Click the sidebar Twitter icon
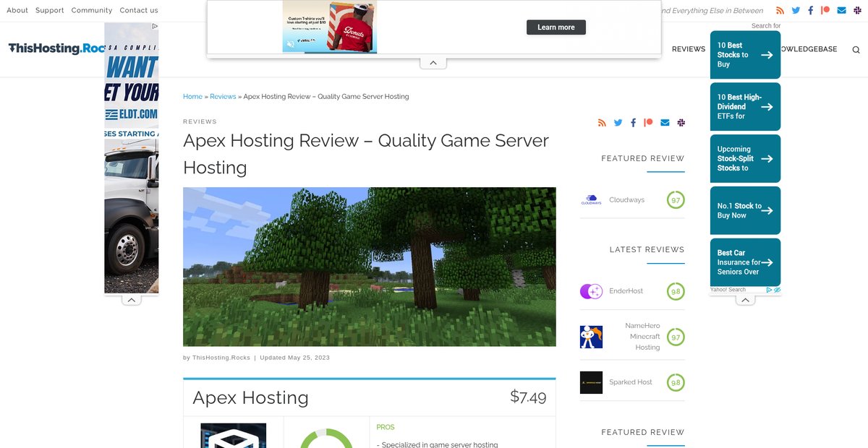 point(618,123)
